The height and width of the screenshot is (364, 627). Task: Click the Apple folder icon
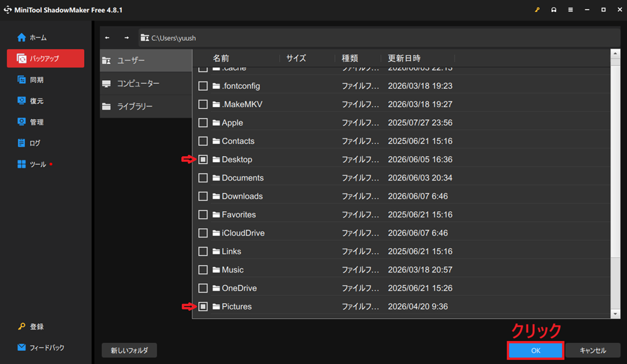[x=216, y=123]
